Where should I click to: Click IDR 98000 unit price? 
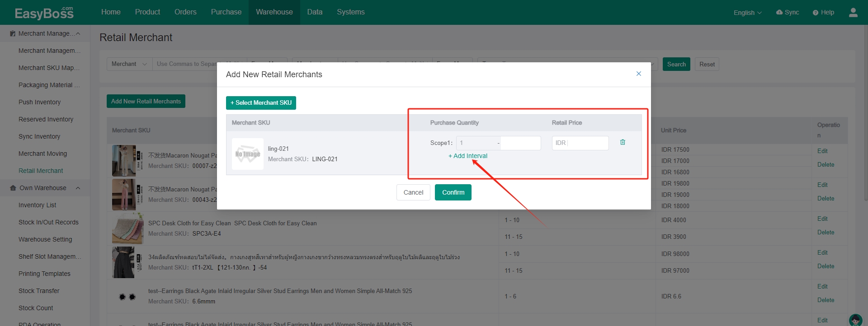(675, 254)
